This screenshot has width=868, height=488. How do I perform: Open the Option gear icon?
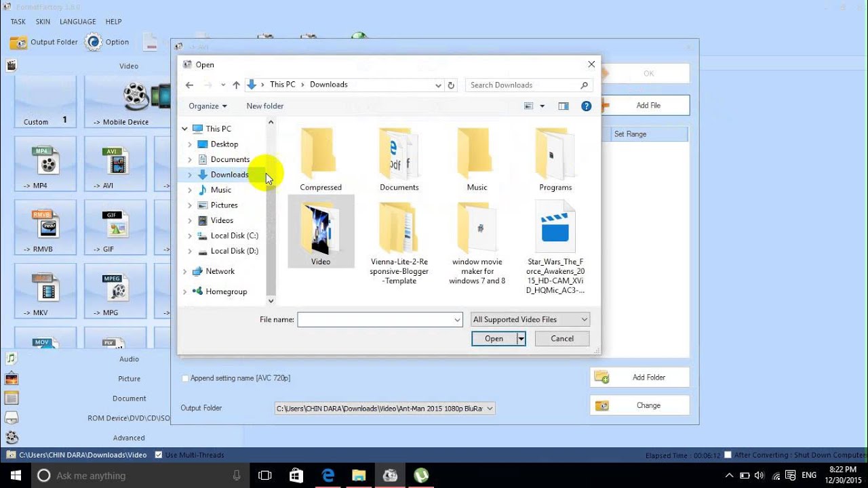93,42
